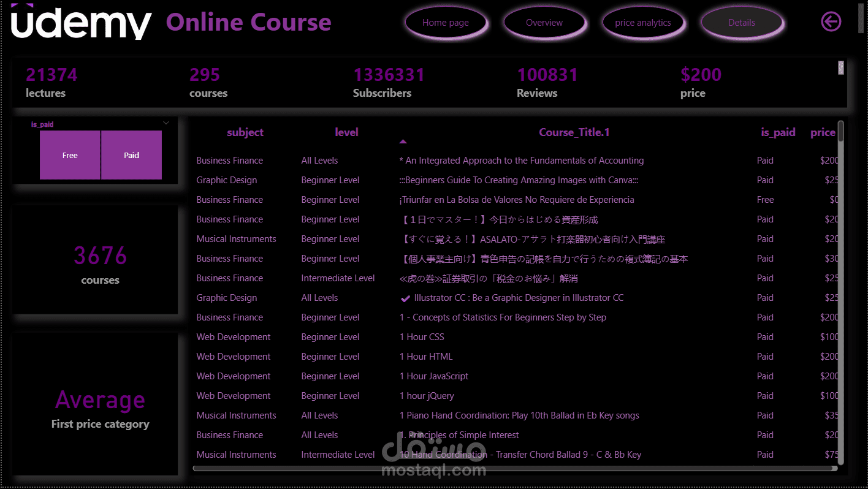The image size is (868, 489).
Task: Sort by the level column header
Action: (x=346, y=132)
